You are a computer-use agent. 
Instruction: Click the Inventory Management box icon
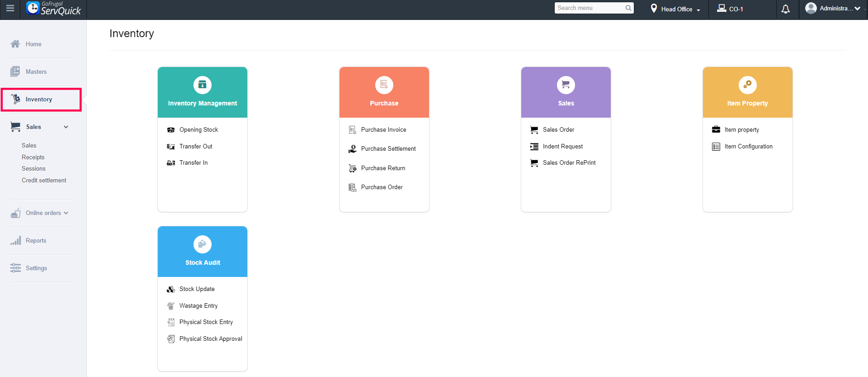click(x=203, y=85)
